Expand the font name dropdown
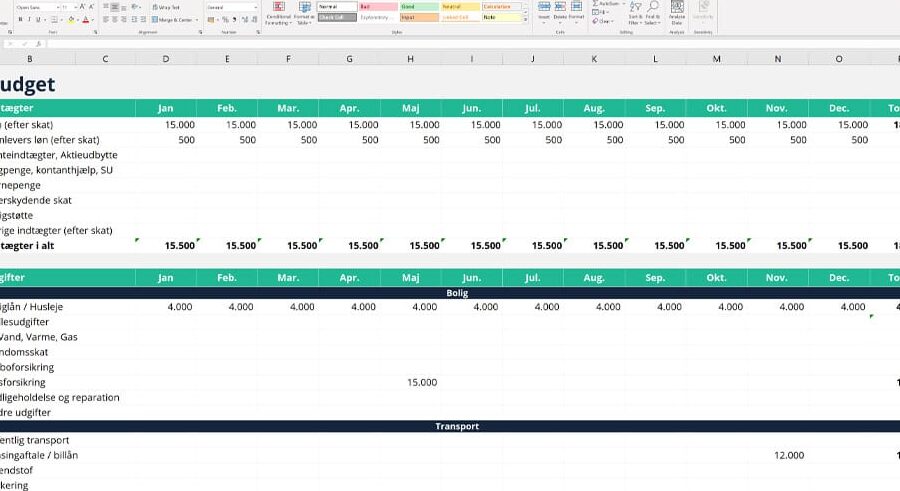 click(x=58, y=7)
